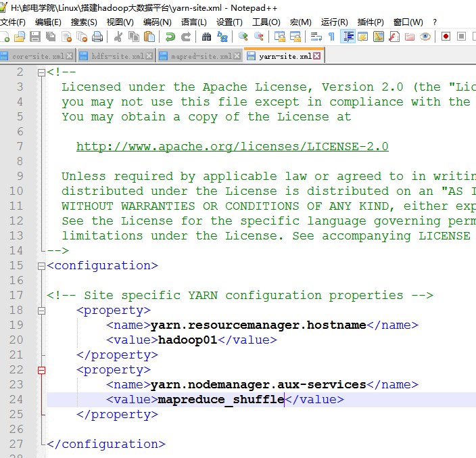Open the Document Map panel icon

pyautogui.click(x=379, y=37)
